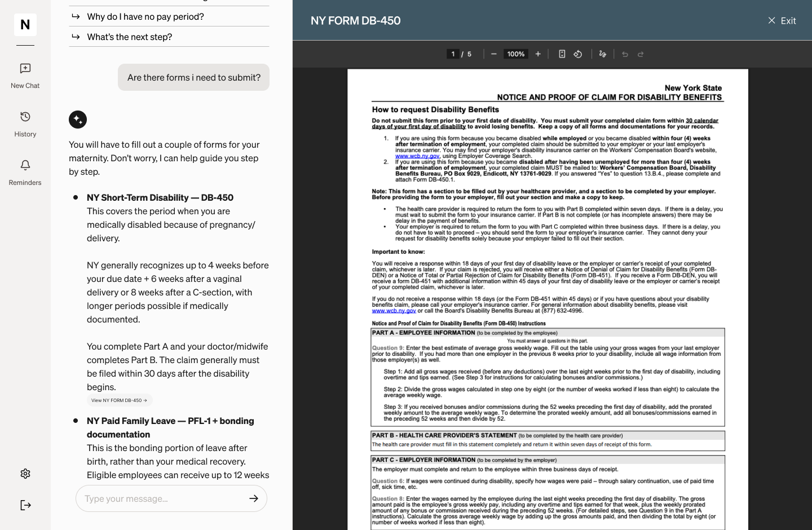This screenshot has height=530, width=812.
Task: Select suggestion 'What's the next step?'
Action: [x=169, y=37]
